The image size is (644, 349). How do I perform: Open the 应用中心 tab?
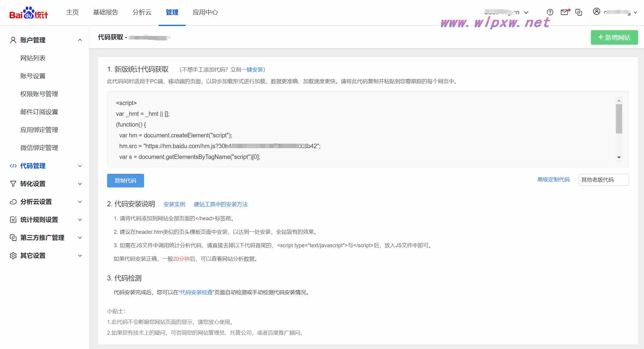coord(205,12)
